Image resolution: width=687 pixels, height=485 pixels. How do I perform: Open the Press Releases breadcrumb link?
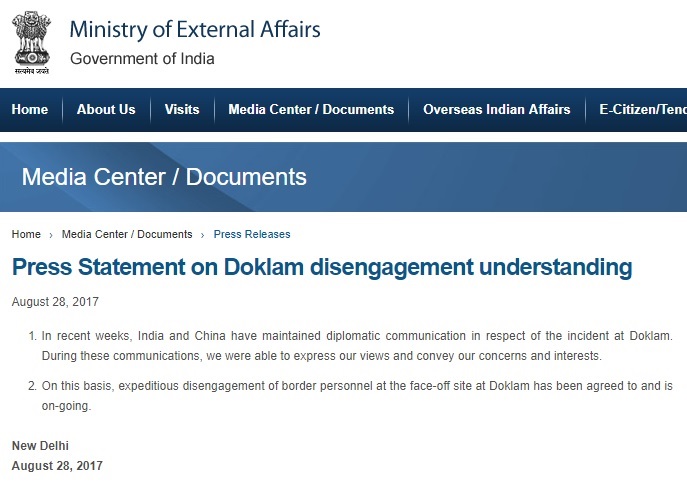tap(252, 234)
